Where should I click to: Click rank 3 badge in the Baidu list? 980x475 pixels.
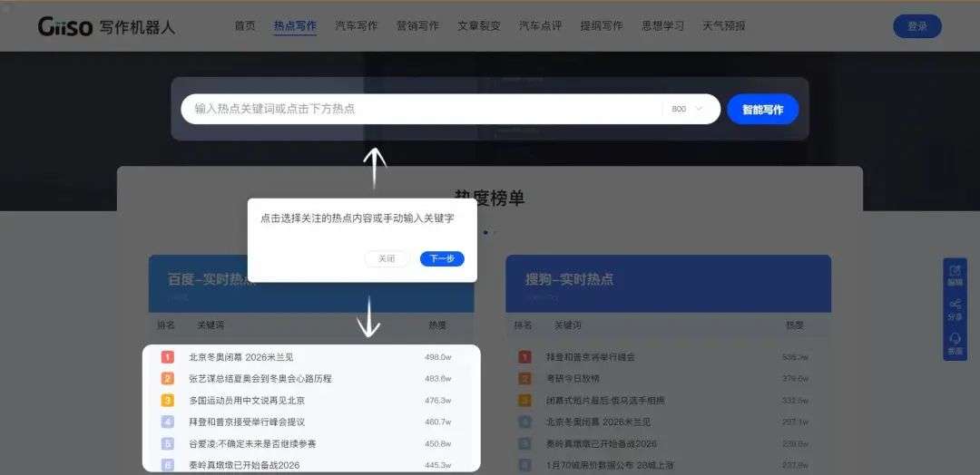click(x=168, y=400)
